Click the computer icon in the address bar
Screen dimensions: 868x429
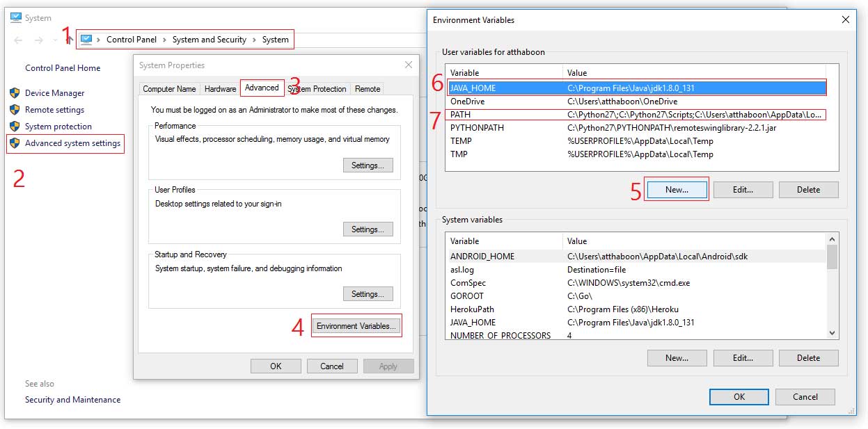(x=87, y=40)
